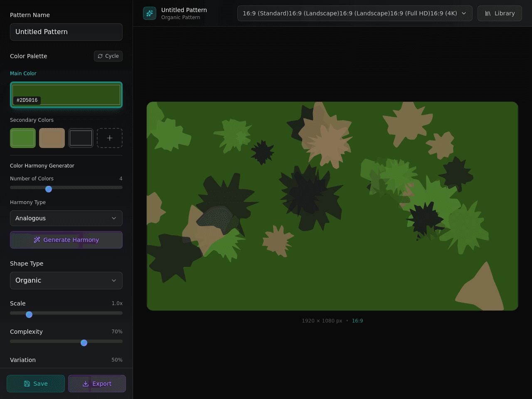Select the light green secondary color swatch
The image size is (532, 399).
pyautogui.click(x=23, y=138)
